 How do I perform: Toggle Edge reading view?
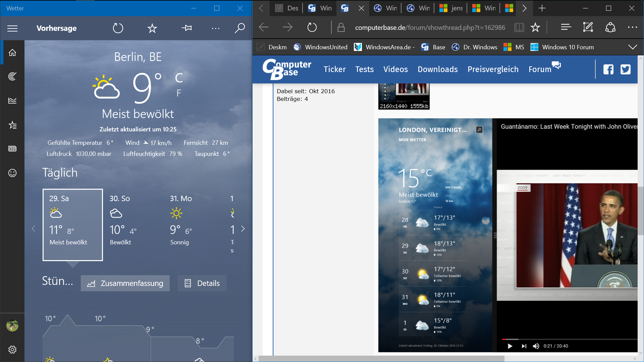pos(519,27)
